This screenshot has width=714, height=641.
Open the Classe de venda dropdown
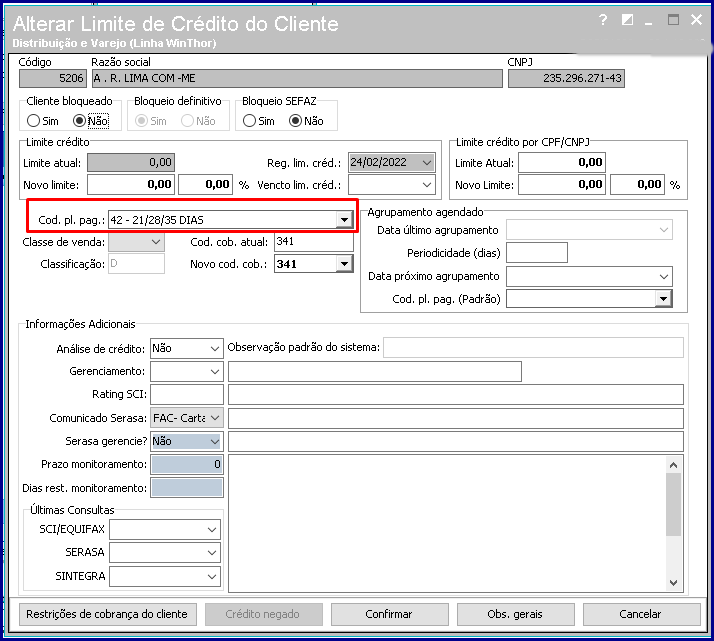point(156,242)
